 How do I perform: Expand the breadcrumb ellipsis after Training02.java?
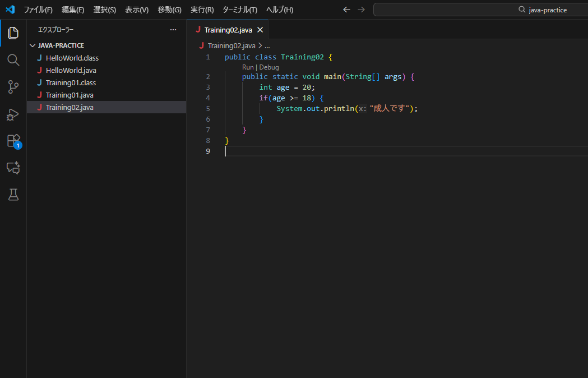[x=267, y=46]
